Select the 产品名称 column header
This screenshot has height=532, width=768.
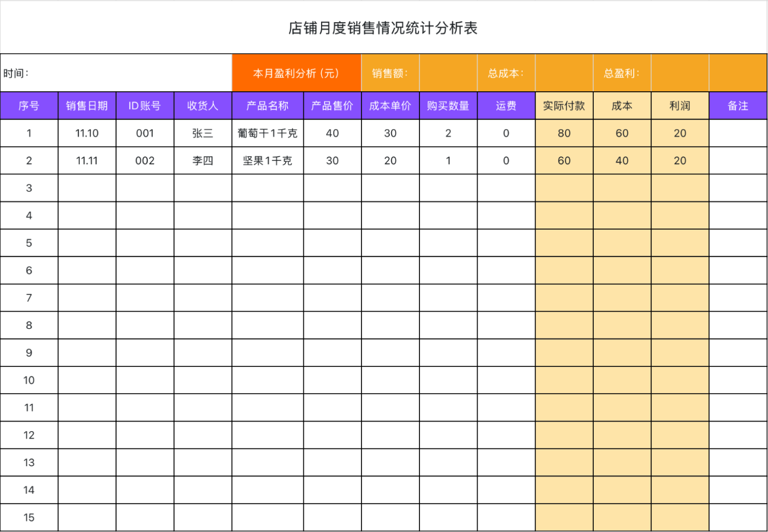click(x=267, y=106)
